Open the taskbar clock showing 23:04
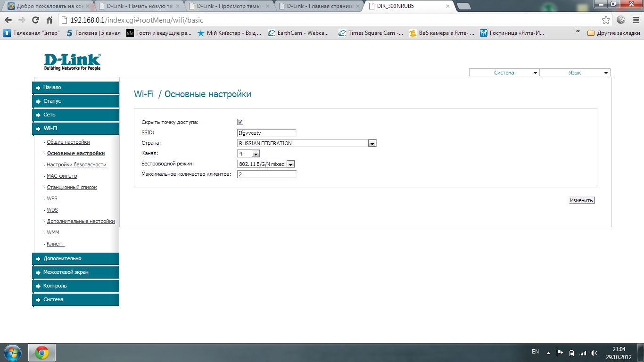This screenshot has height=362, width=644. [619, 353]
